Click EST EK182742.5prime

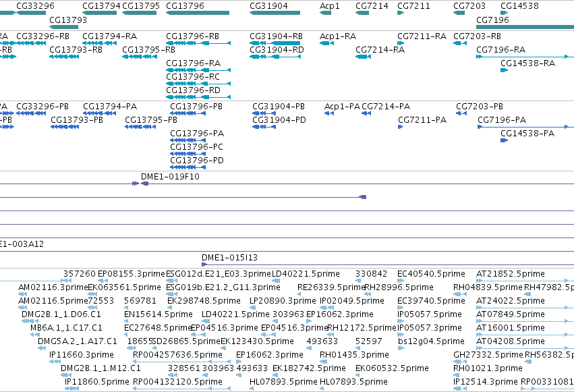click(x=309, y=368)
